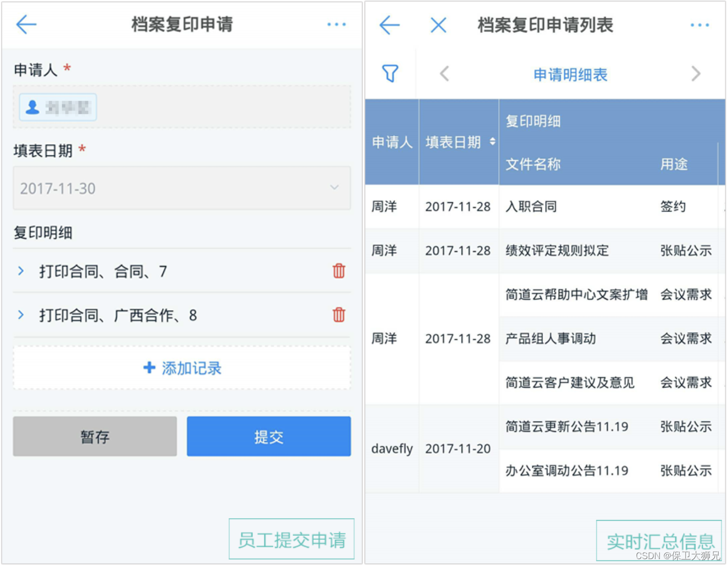The width and height of the screenshot is (728, 565).
Task: Open the filter funnel icon
Action: [x=390, y=73]
